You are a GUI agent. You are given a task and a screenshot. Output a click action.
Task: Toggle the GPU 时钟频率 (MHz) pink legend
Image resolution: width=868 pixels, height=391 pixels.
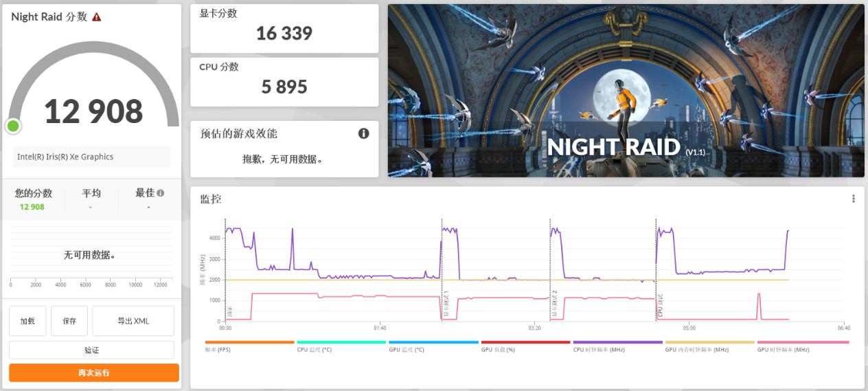pyautogui.click(x=803, y=346)
